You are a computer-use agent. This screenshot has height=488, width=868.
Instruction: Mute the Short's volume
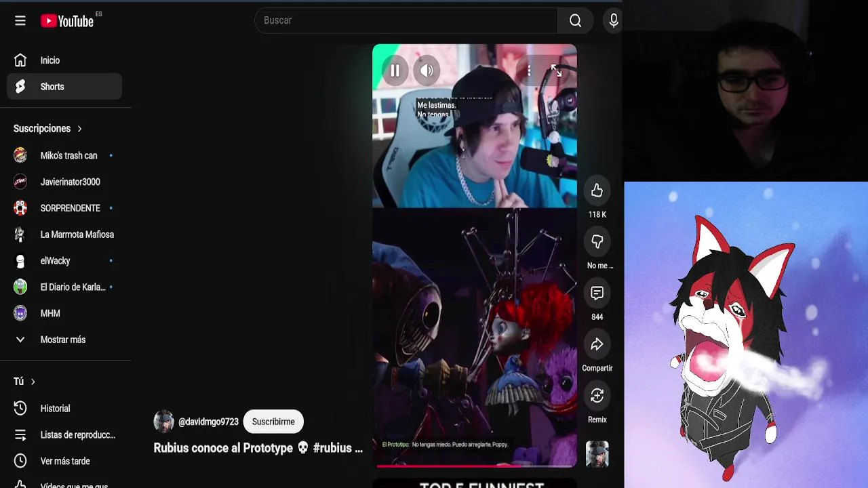pyautogui.click(x=427, y=70)
